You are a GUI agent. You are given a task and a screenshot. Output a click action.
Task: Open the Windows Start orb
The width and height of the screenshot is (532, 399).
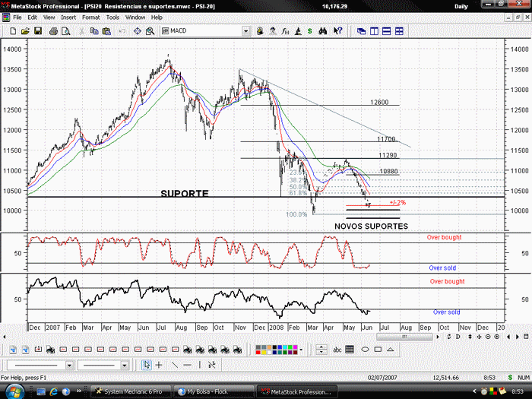(x=15, y=391)
